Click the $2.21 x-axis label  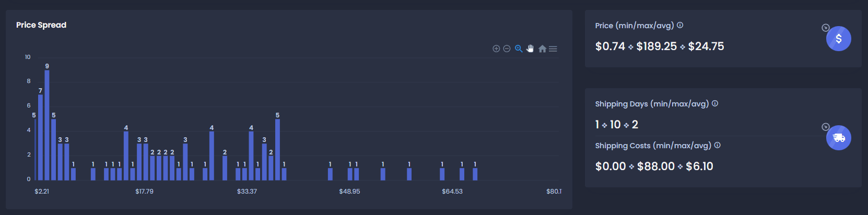[42, 192]
